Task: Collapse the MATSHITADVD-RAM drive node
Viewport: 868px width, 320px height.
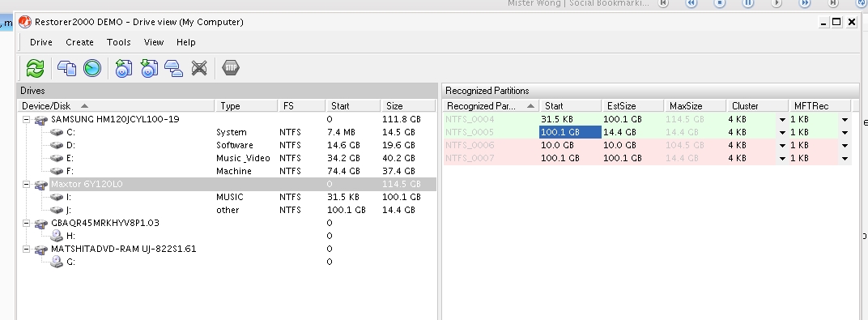Action: 26,250
